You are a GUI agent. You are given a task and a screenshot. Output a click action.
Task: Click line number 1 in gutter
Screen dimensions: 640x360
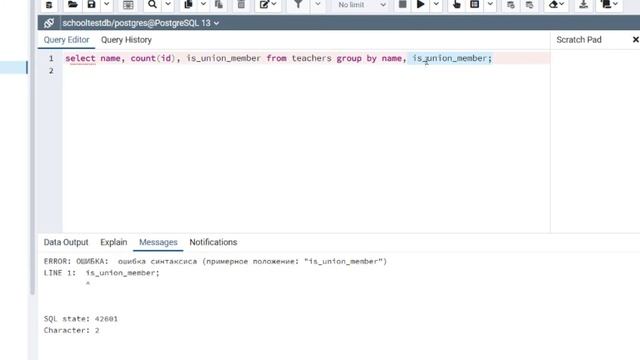(x=51, y=58)
